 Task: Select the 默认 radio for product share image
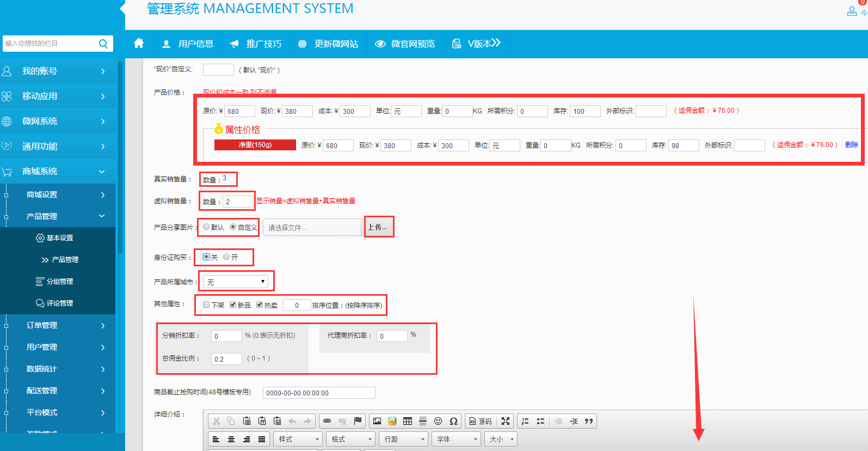coord(206,227)
